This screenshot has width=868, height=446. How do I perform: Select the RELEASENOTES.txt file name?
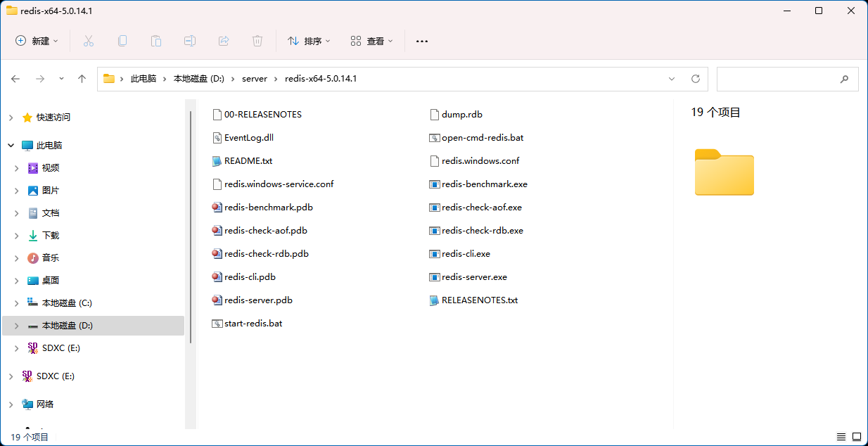click(x=480, y=300)
